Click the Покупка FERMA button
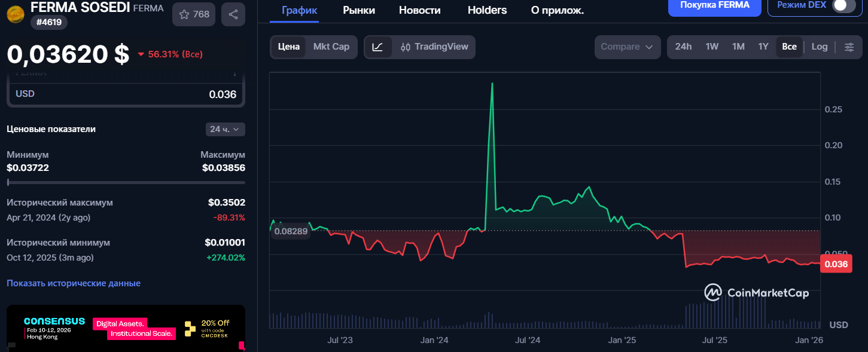This screenshot has height=352, width=868. click(x=714, y=5)
